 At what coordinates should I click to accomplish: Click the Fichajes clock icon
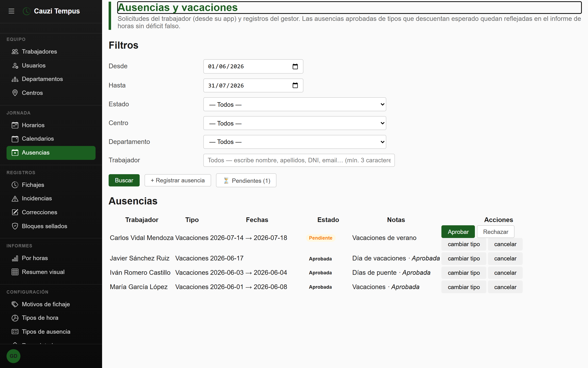tap(15, 185)
